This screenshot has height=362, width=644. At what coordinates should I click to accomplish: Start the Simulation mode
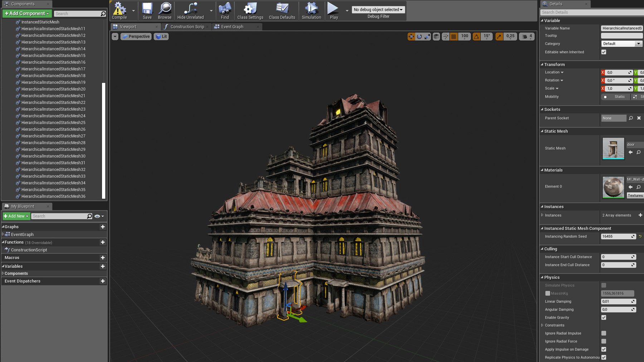[311, 10]
